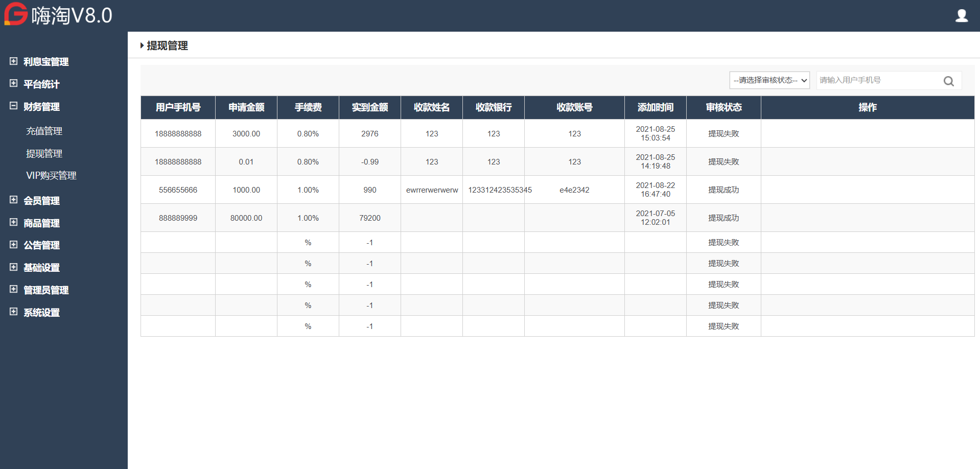Click 提现成功 status for 888889999
This screenshot has height=469, width=980.
[x=724, y=218]
